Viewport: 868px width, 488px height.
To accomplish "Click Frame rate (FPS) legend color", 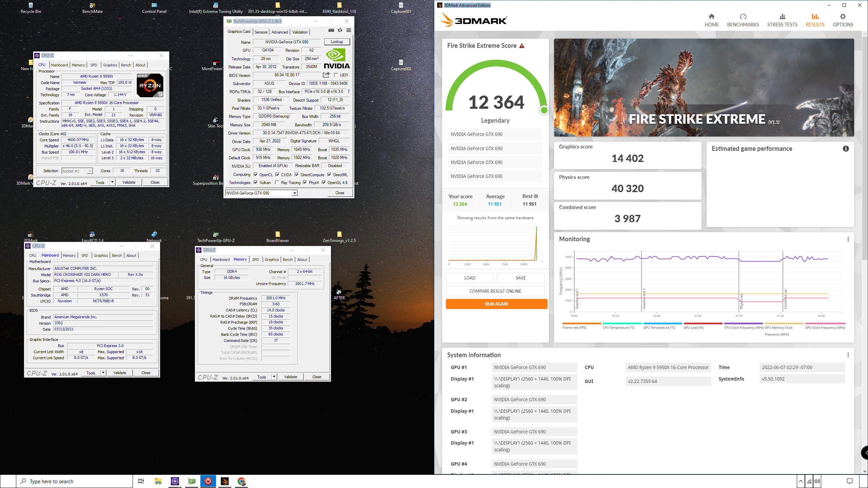I will tap(581, 323).
